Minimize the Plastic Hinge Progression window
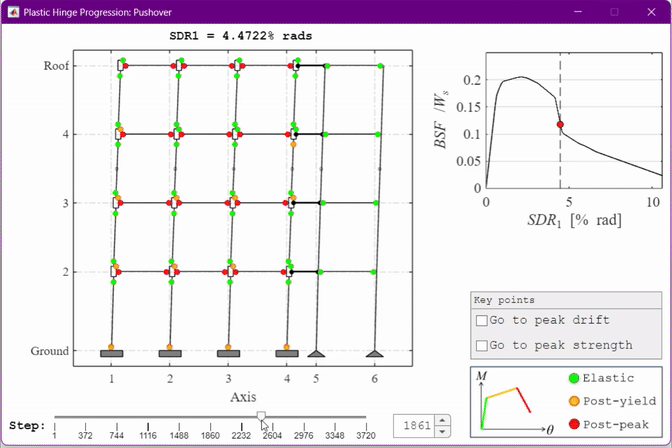The height and width of the screenshot is (448, 672). (x=578, y=12)
